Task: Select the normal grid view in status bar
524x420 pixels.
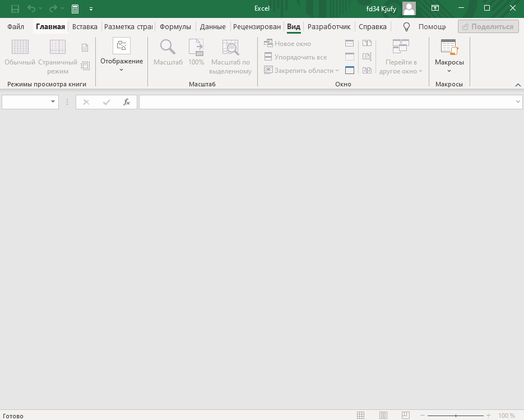Action: [x=361, y=416]
